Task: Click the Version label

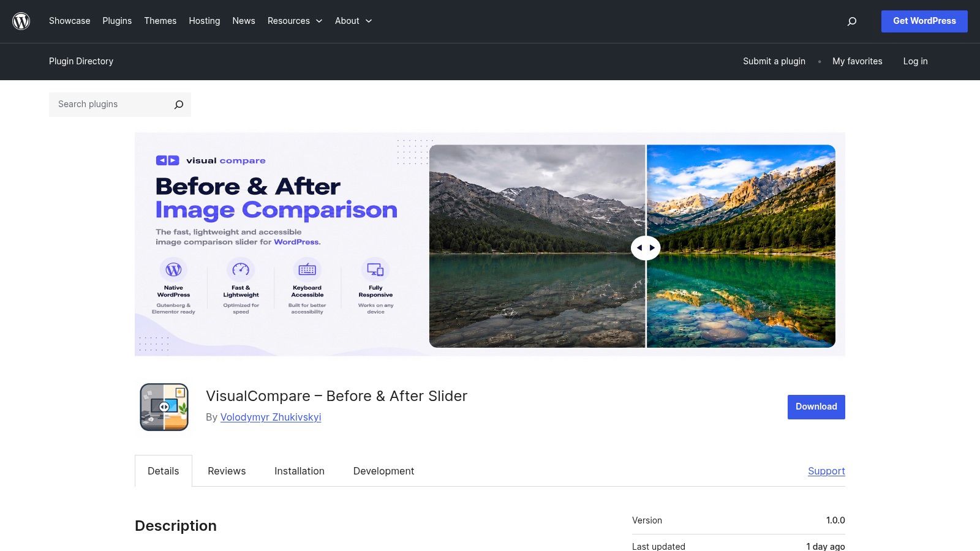Action: [647, 520]
